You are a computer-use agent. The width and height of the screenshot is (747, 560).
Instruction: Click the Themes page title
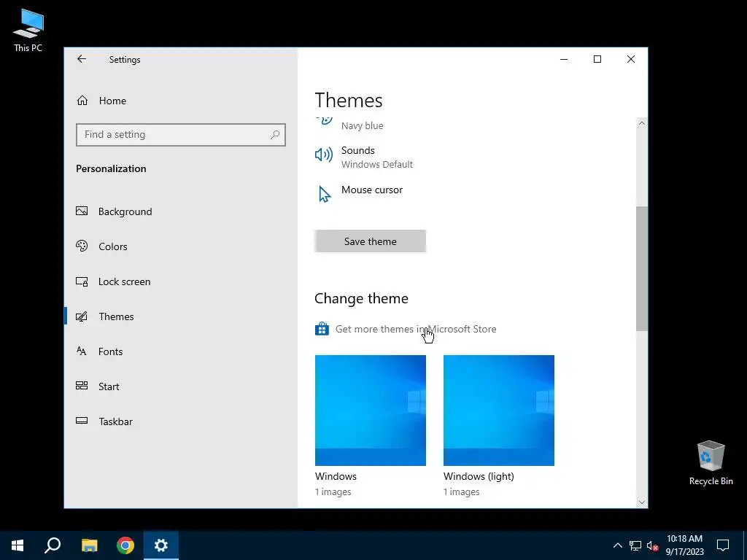click(349, 101)
